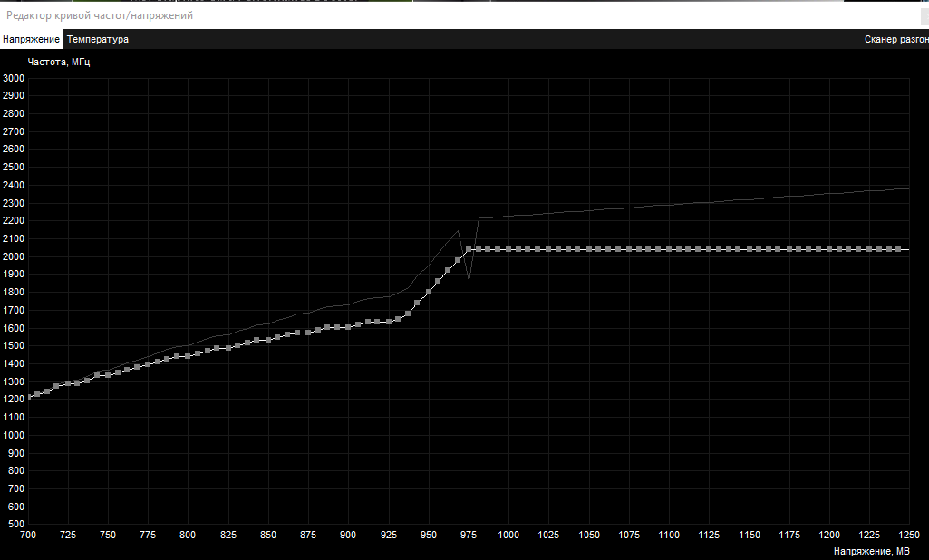This screenshot has height=560, width=929.
Task: Select the curve point at 1150 mV
Action: [x=750, y=249]
